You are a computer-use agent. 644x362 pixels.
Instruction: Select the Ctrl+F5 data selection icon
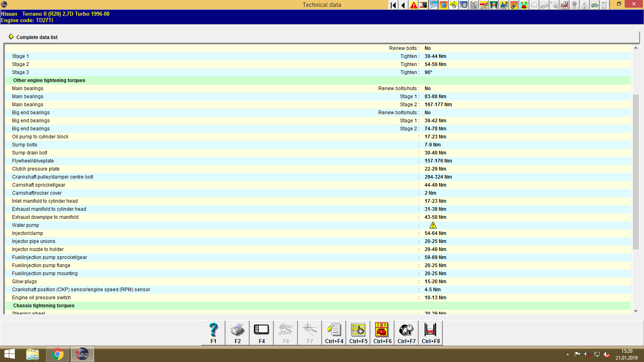click(x=358, y=332)
